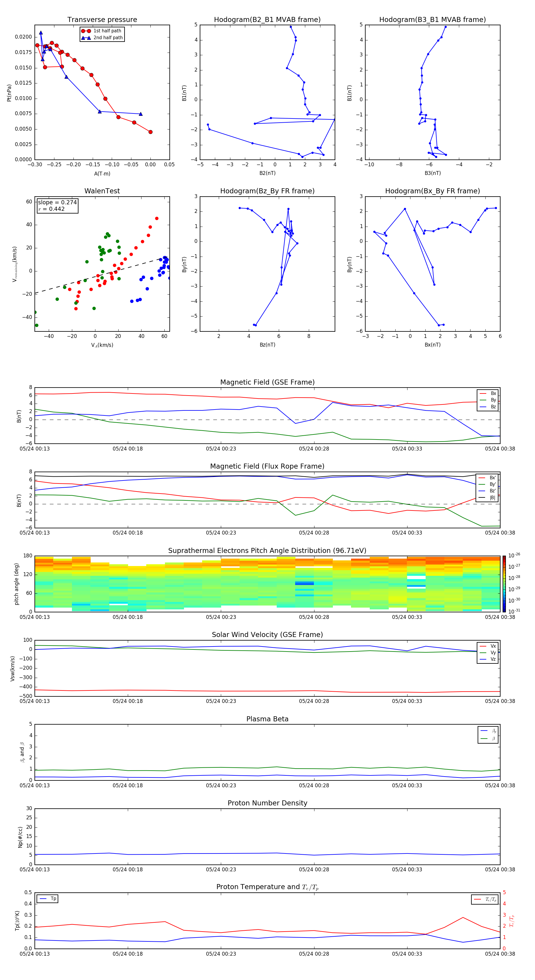Click 'Suprathermal Electrons Pitch Angle Distribution' title
Image resolution: width=535 pixels, height=980 pixels.
click(267, 551)
